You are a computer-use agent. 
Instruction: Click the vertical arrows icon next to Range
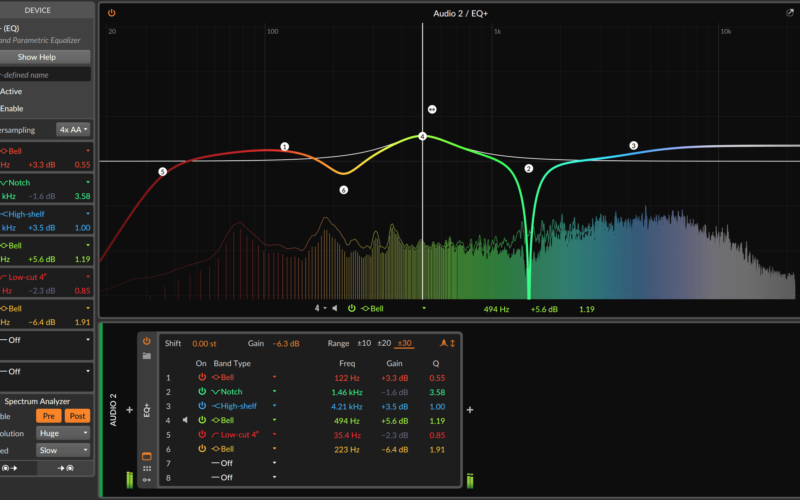coord(453,343)
